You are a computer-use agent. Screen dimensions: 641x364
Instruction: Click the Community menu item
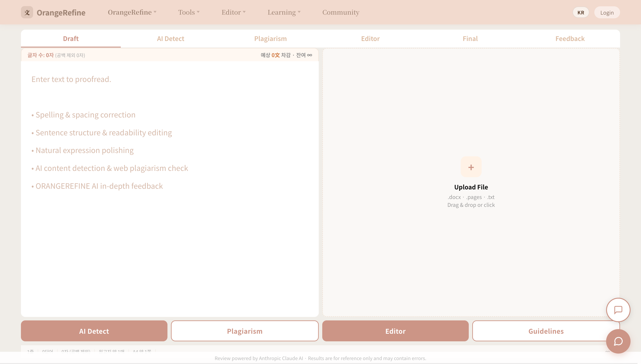coord(341,12)
